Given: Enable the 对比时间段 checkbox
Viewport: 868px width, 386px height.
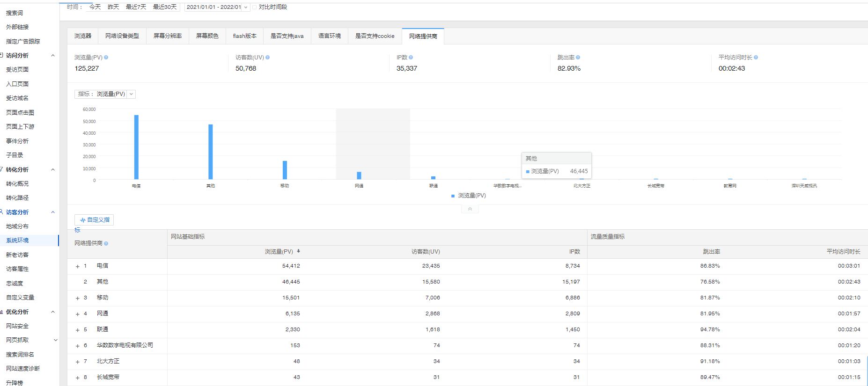Looking at the screenshot, I should tap(255, 7).
